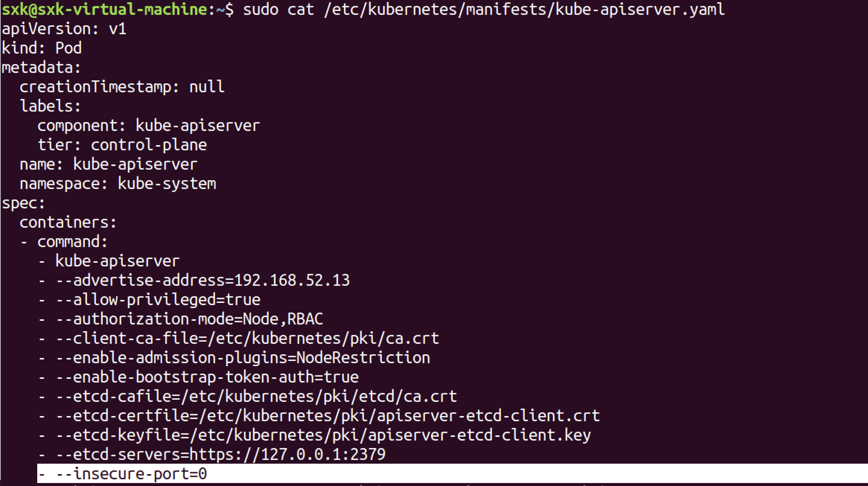This screenshot has width=868, height=486.
Task: Click the tier: control-plane line
Action: pyautogui.click(x=122, y=145)
